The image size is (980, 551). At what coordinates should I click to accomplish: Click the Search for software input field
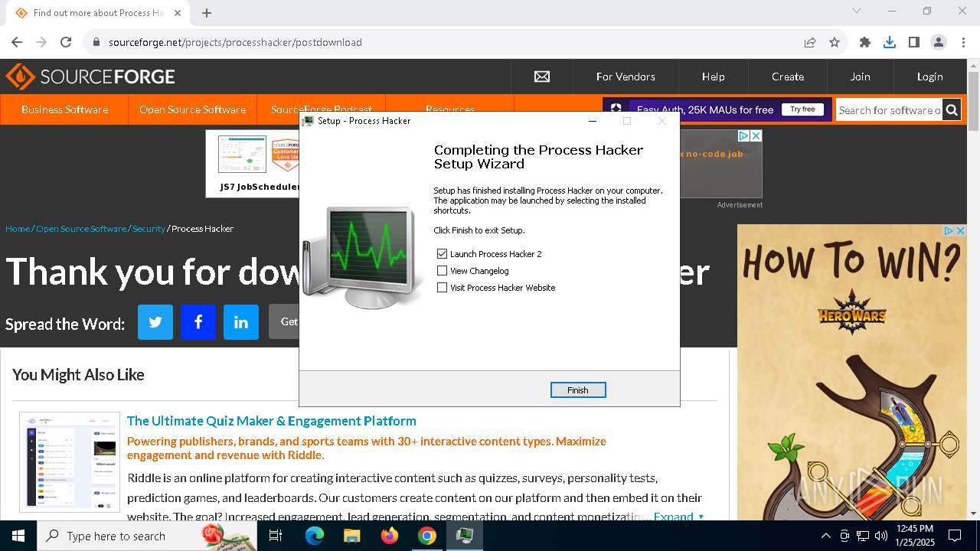[x=889, y=110]
